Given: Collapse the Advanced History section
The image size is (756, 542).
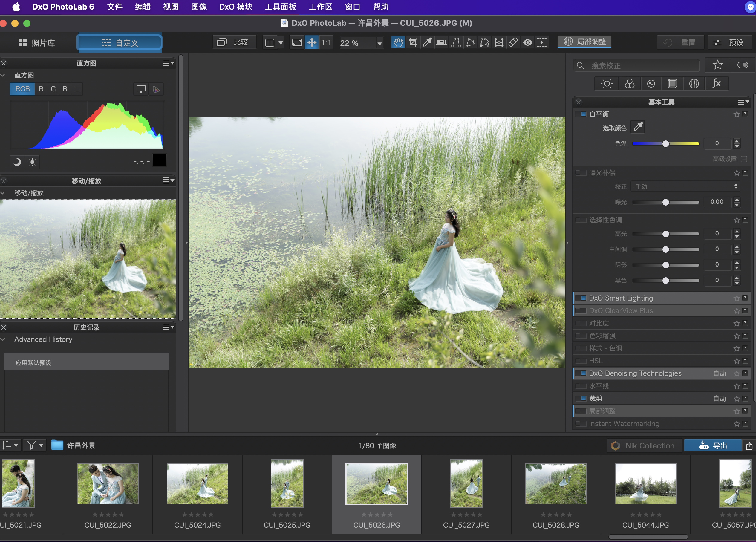Looking at the screenshot, I should coord(3,339).
